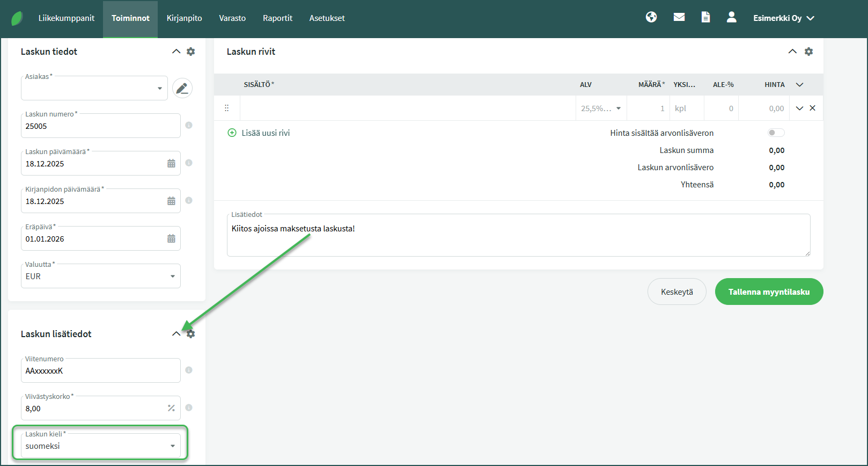
Task: Click the Keskeytä button
Action: pos(676,292)
